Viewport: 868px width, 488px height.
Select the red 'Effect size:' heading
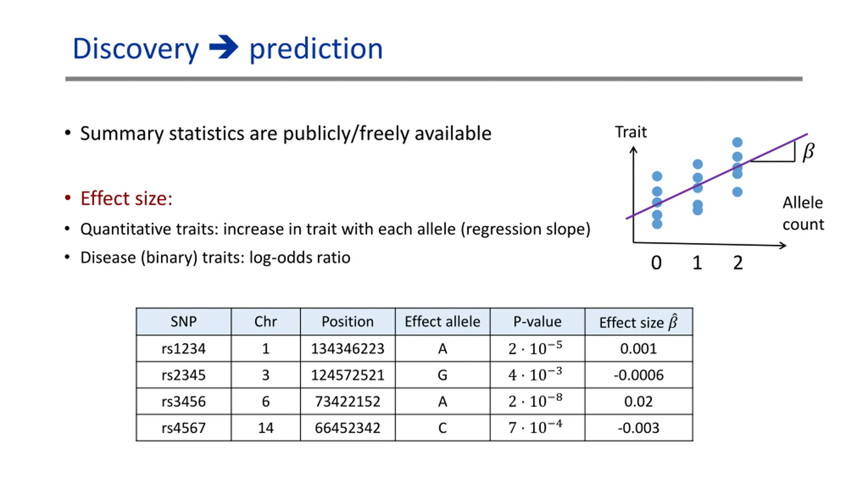tap(126, 198)
